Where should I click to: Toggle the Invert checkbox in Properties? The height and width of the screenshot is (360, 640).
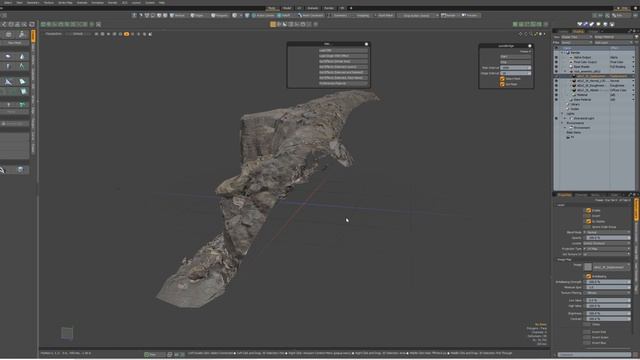[588, 216]
